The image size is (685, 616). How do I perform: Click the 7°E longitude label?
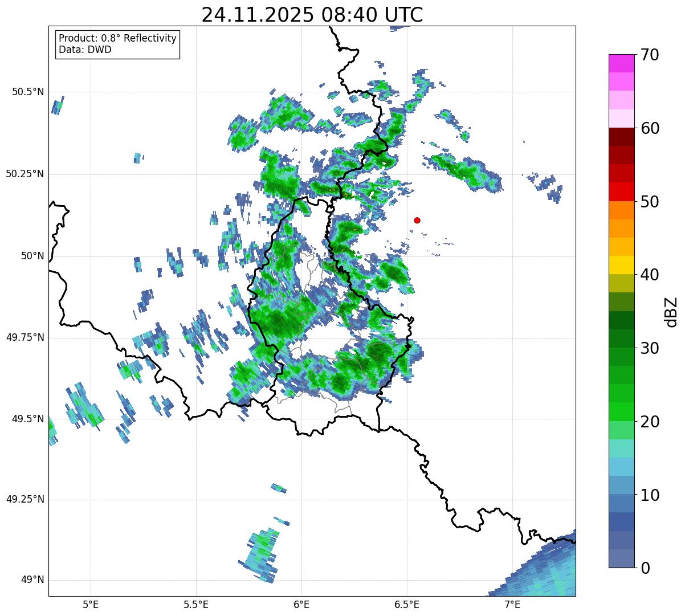512,604
